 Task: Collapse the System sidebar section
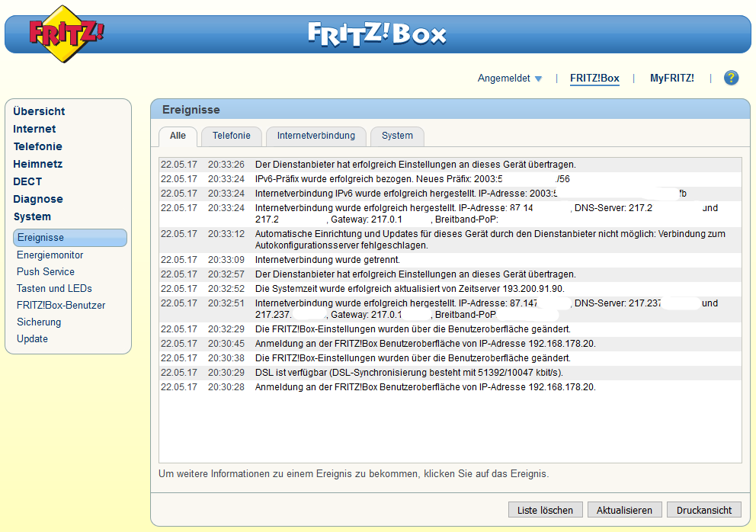tap(32, 216)
